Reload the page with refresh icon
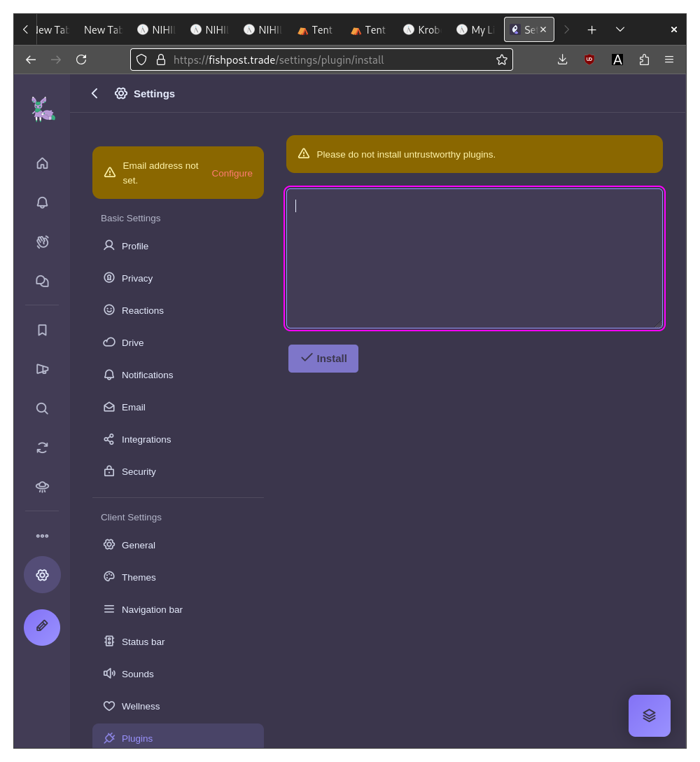The height and width of the screenshot is (762, 700). pos(81,60)
